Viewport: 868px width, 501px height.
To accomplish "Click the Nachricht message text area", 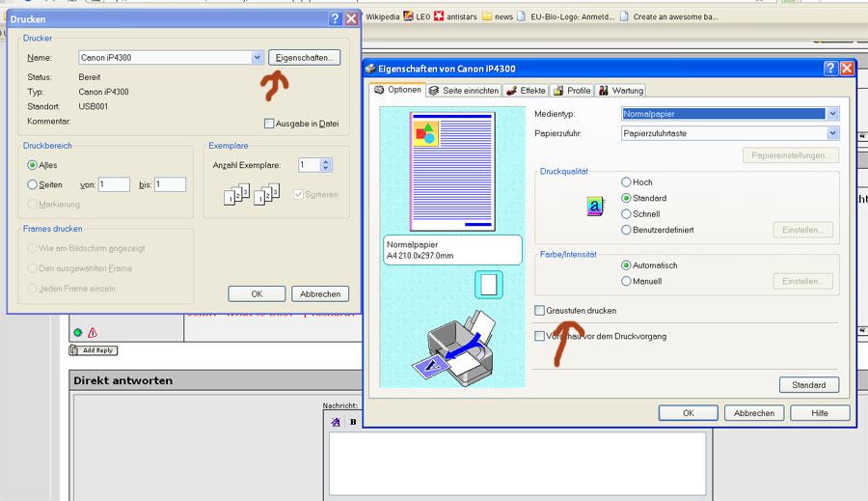I will (518, 464).
